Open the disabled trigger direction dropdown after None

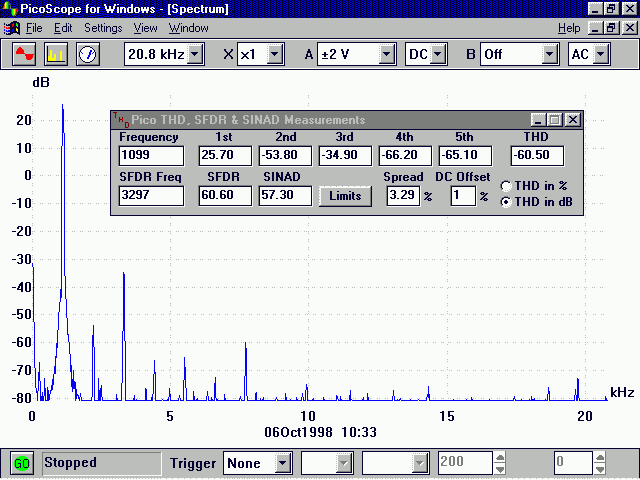344,463
